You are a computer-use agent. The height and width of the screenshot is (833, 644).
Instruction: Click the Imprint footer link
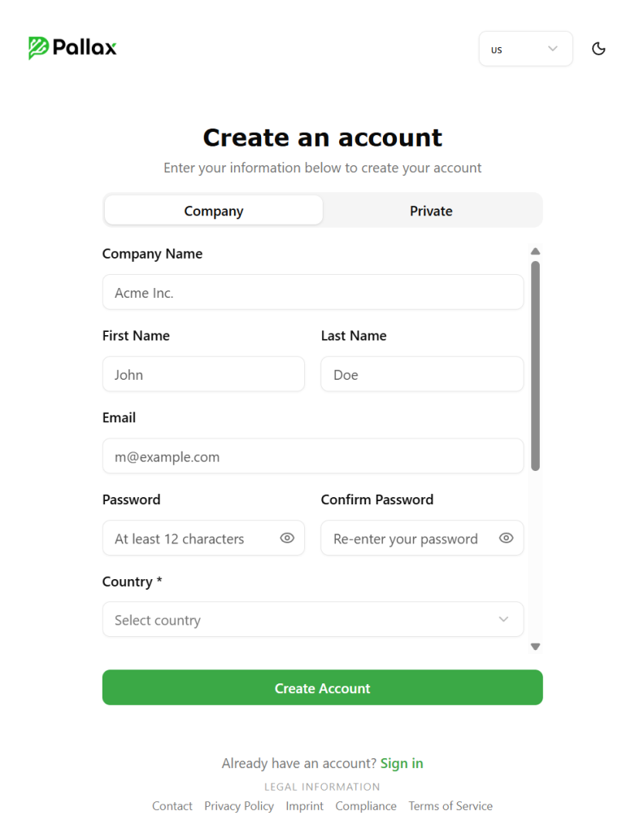coord(304,806)
